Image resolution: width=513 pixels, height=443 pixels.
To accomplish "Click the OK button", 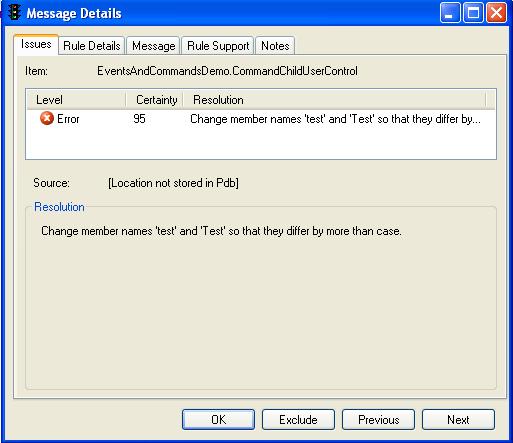I will (218, 419).
